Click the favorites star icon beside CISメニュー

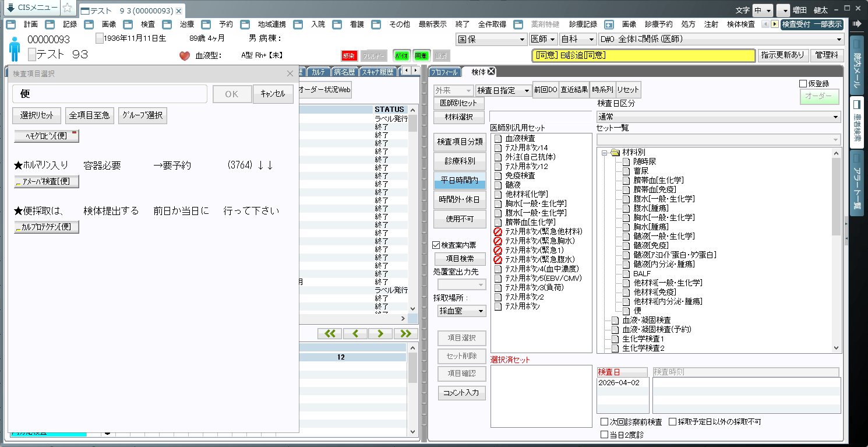pyautogui.click(x=68, y=8)
